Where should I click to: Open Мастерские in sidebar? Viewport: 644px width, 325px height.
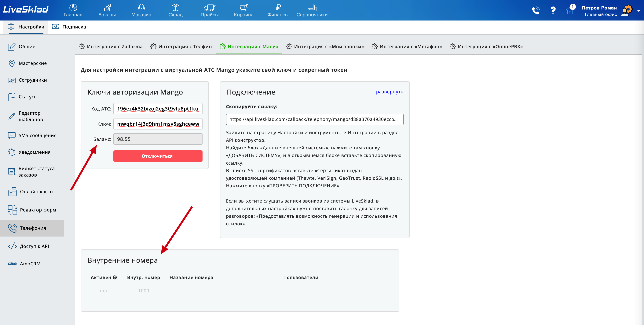(x=27, y=63)
